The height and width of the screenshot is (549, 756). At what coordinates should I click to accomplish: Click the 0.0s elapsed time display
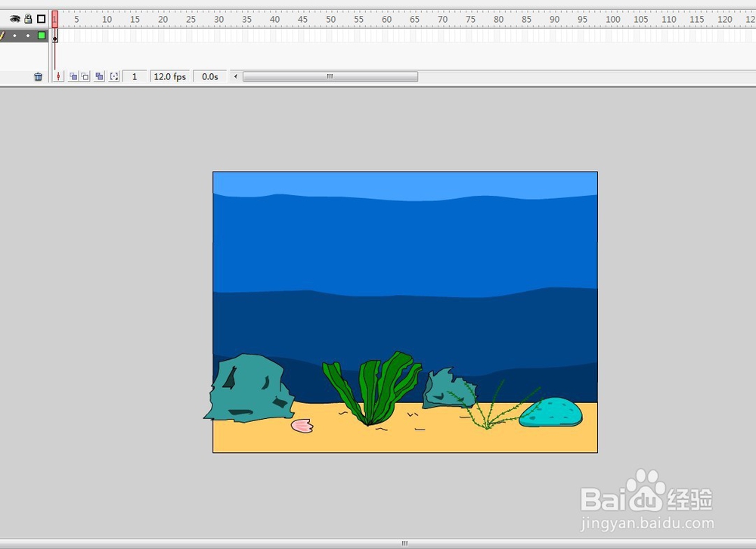pyautogui.click(x=209, y=76)
